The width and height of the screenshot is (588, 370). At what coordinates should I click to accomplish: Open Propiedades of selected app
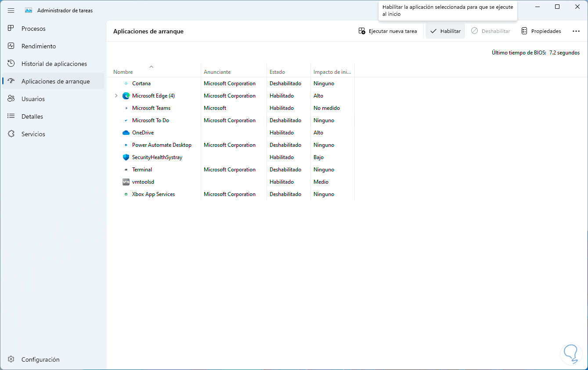[x=541, y=31]
